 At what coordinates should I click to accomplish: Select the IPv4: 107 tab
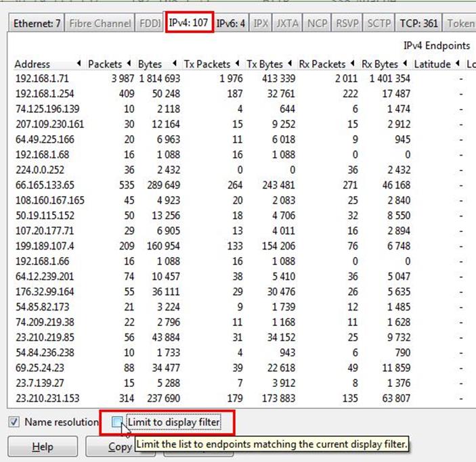[x=189, y=23]
